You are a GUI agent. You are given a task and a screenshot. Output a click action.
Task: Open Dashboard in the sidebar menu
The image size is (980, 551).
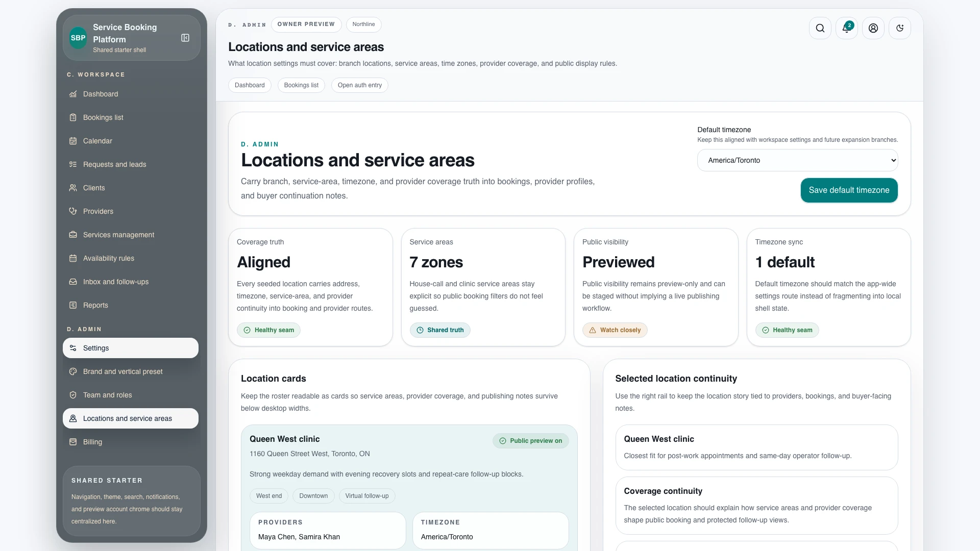(131, 94)
